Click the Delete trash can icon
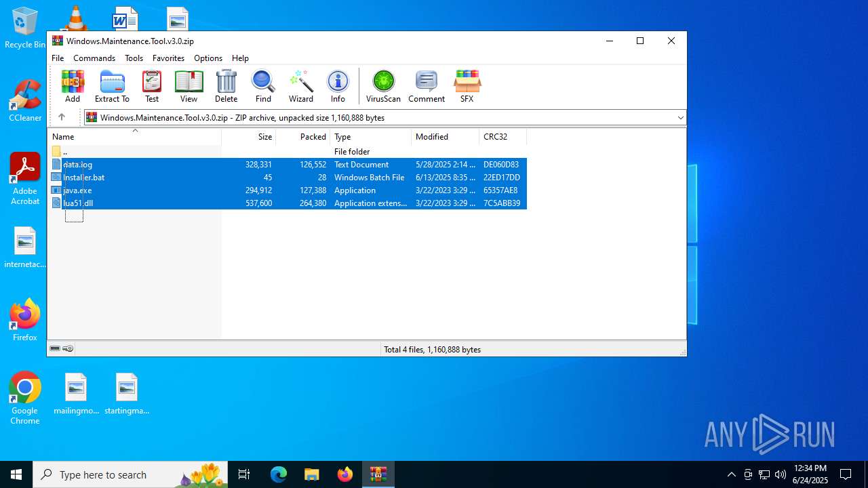Image resolution: width=868 pixels, height=488 pixels. pos(226,86)
